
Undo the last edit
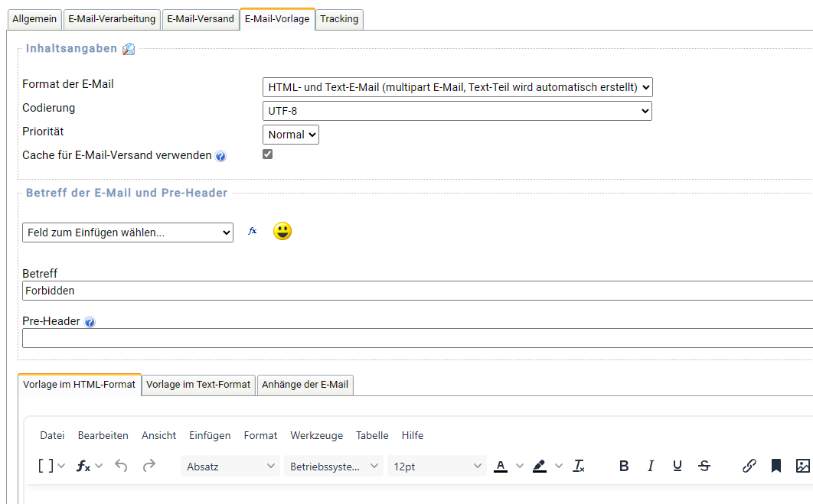tap(121, 466)
